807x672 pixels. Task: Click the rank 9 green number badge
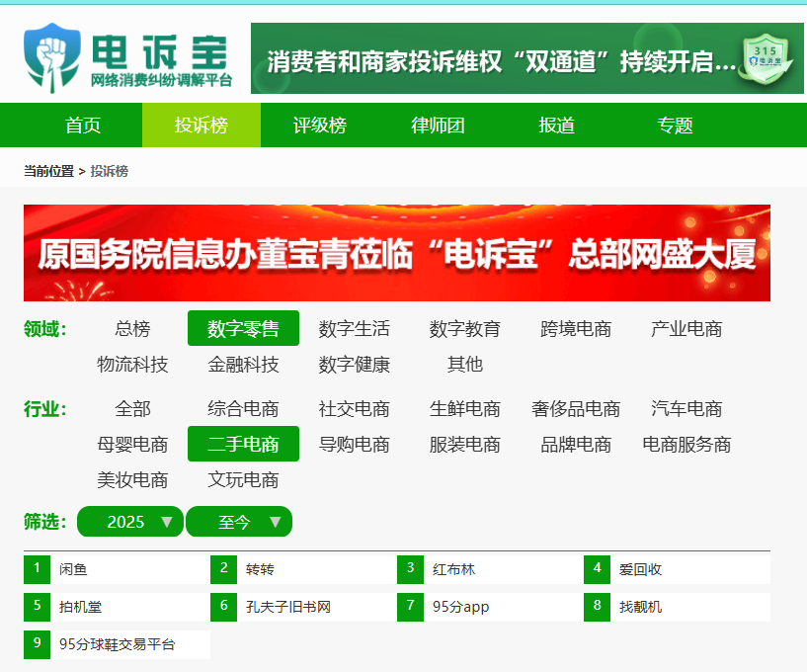(x=38, y=644)
